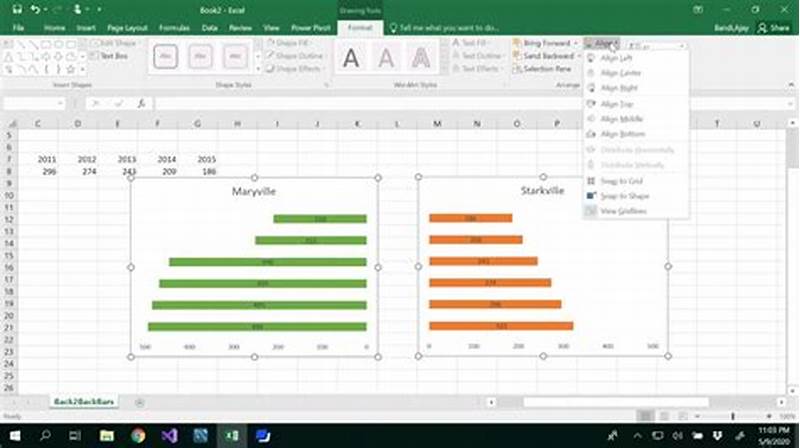Image resolution: width=800 pixels, height=448 pixels.
Task: Open File Explorer from taskbar
Action: click(x=107, y=436)
